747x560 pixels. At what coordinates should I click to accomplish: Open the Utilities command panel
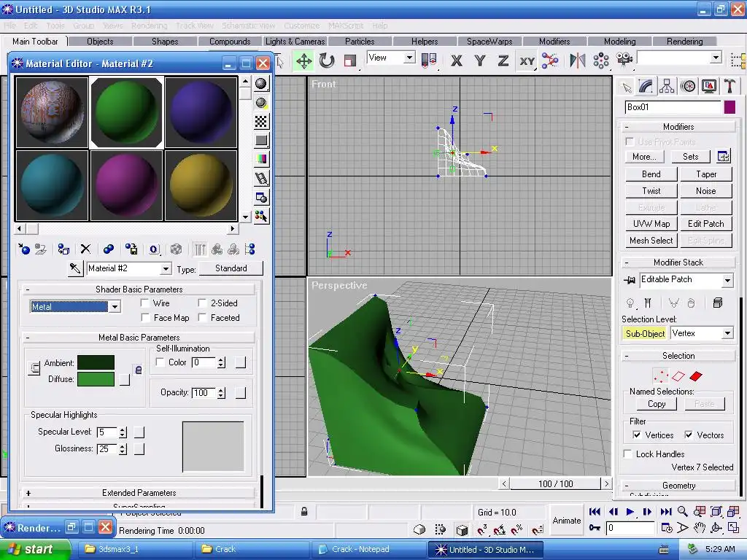(729, 86)
